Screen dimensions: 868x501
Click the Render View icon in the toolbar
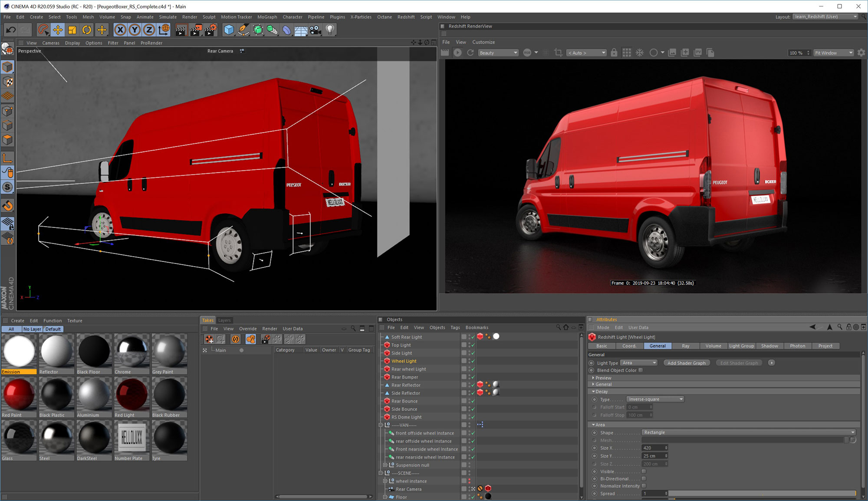(181, 30)
